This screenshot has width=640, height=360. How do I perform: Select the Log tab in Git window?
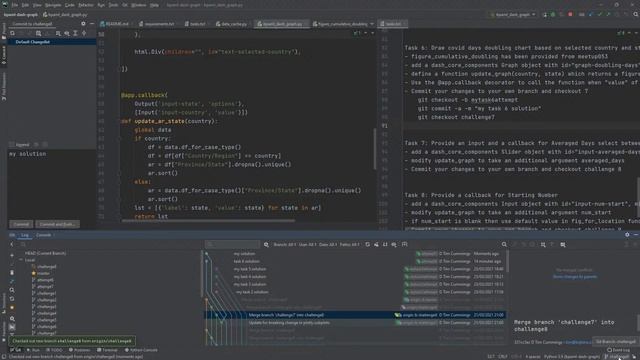point(25,235)
